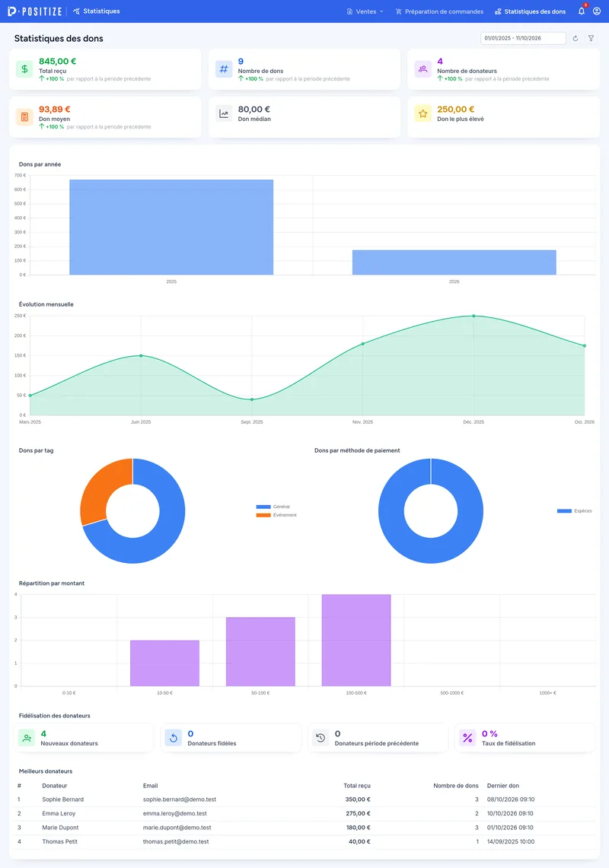Open the user account icon

point(597,11)
